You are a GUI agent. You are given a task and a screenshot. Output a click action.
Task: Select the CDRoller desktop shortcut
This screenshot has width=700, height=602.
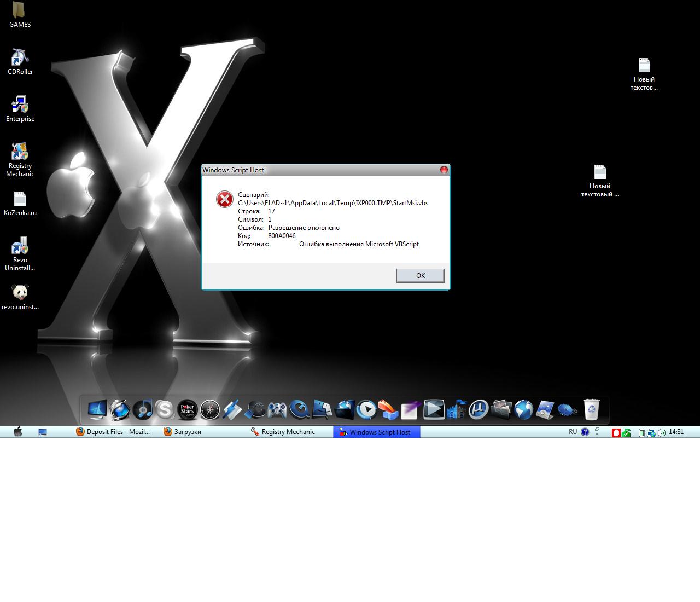point(20,62)
